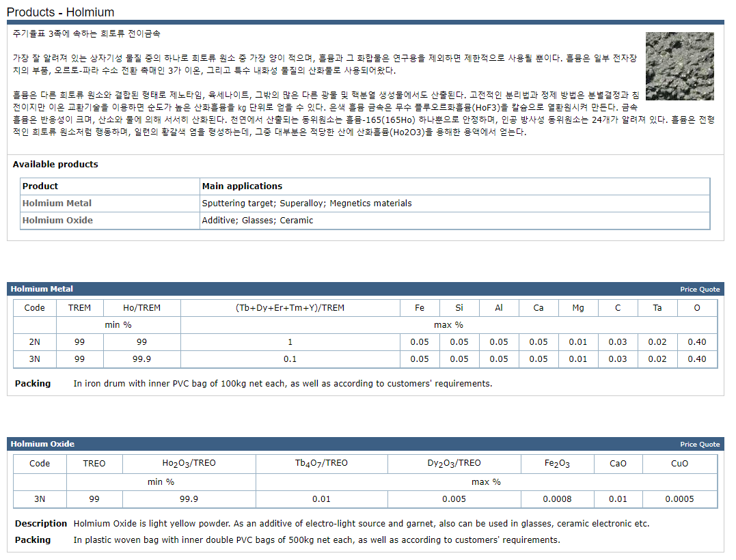Screen dimensions: 736x560
Task: Select the '0.03' carbon value in 2N row
Action: click(x=618, y=342)
